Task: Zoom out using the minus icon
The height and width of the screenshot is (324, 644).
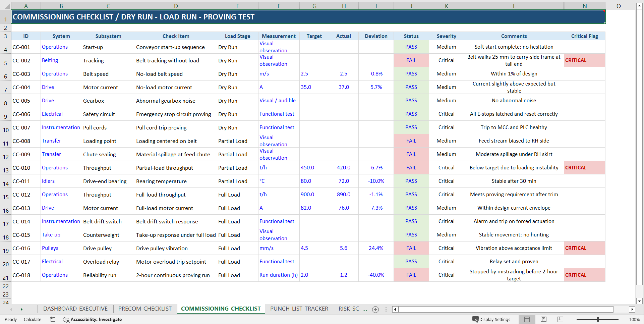Action: tap(572, 319)
